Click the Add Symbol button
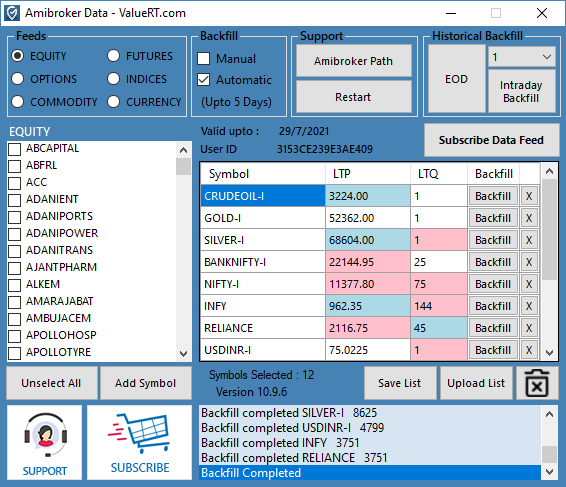The image size is (566, 487). (x=145, y=383)
